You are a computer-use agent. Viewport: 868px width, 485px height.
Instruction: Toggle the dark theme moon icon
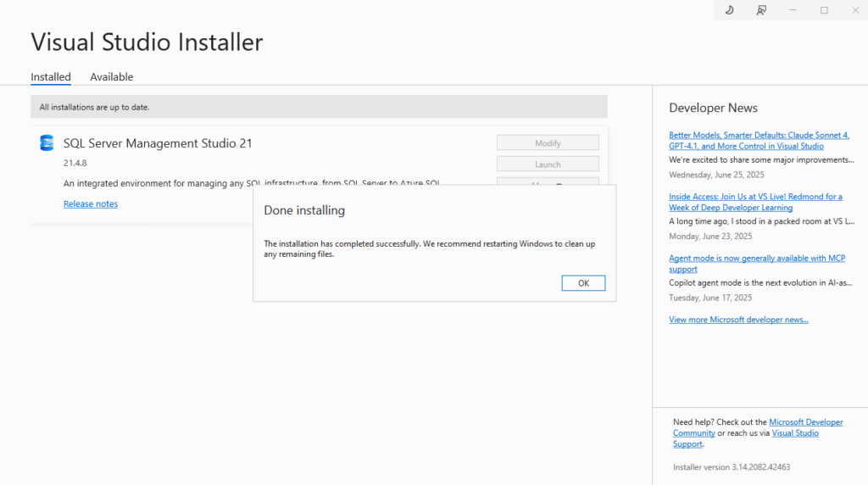(730, 10)
